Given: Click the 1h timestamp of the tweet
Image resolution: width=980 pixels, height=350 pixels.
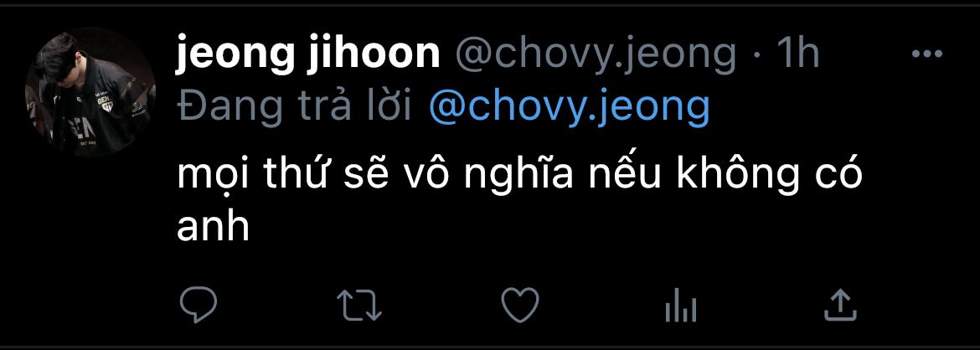Looking at the screenshot, I should click(x=797, y=54).
